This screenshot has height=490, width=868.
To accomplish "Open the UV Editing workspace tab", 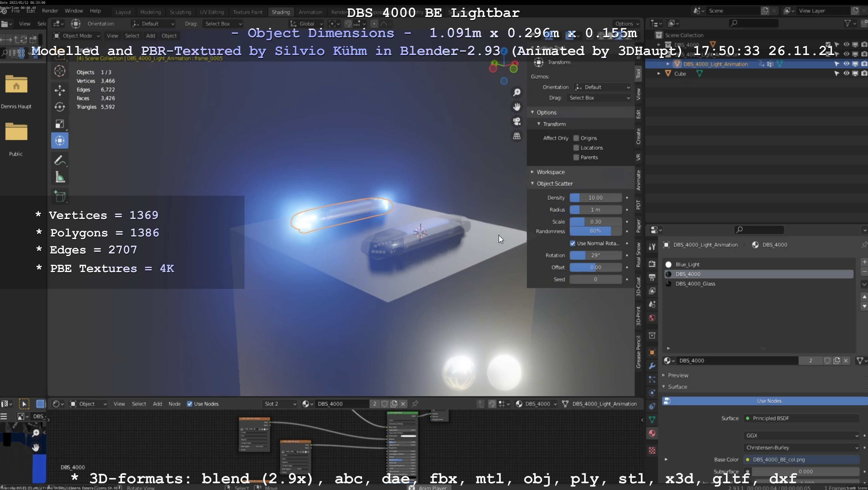I will click(x=212, y=12).
